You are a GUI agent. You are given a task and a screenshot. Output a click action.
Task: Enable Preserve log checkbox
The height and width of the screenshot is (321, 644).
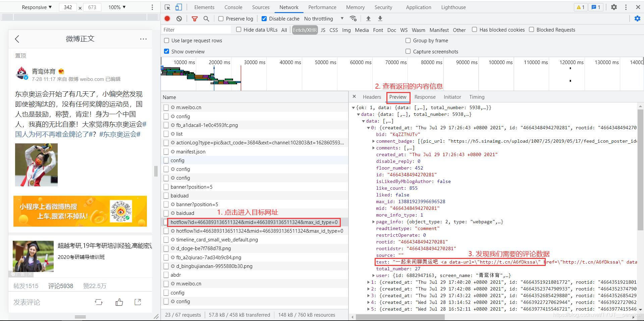pos(221,19)
